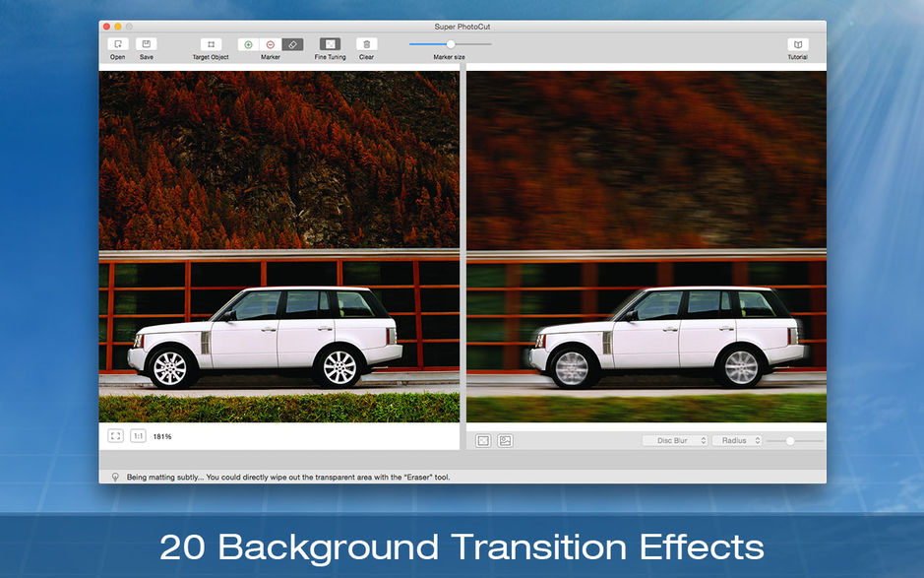Select the Target Object tool
924x578 pixels.
[211, 43]
